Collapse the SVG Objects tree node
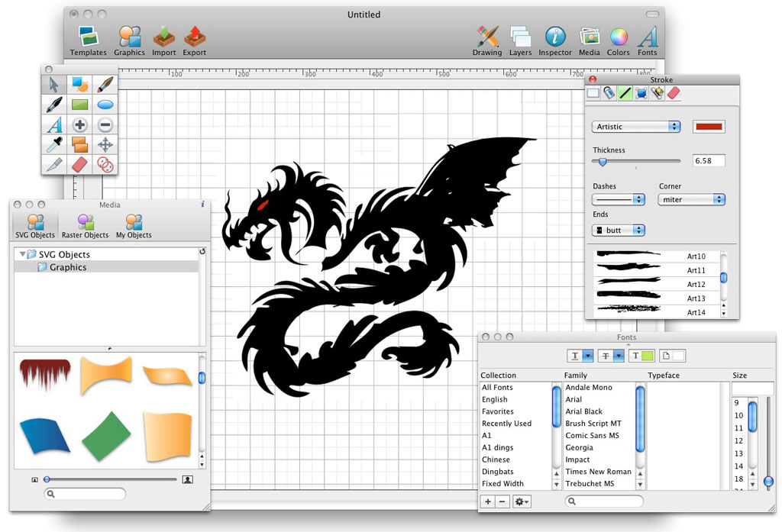This screenshot has height=532, width=782. point(22,254)
